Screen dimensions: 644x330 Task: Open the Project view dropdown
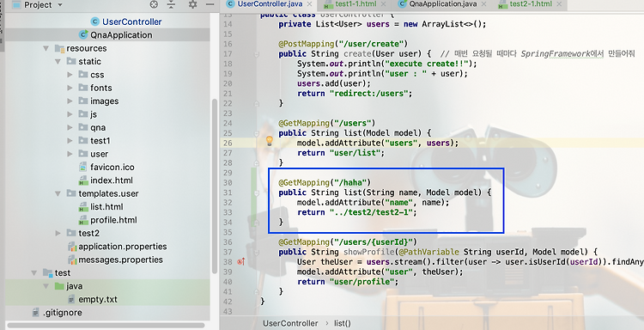[60, 5]
